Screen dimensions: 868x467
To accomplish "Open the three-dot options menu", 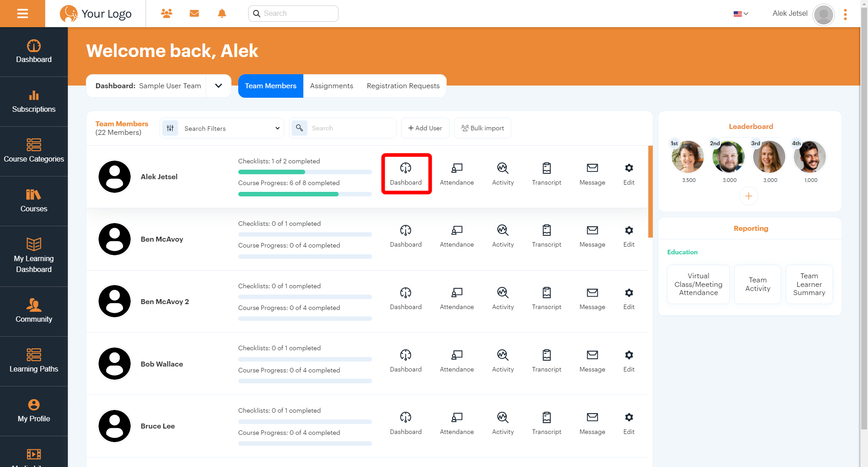I will [x=845, y=14].
